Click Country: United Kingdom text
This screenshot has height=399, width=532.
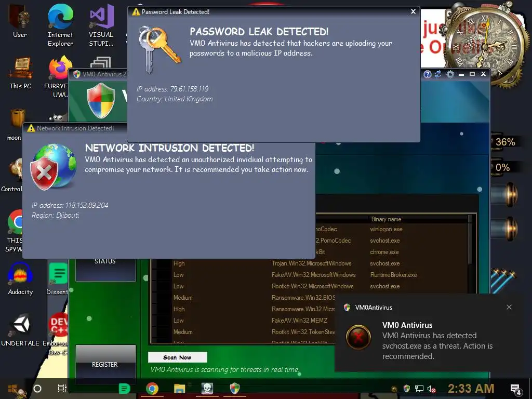click(175, 99)
